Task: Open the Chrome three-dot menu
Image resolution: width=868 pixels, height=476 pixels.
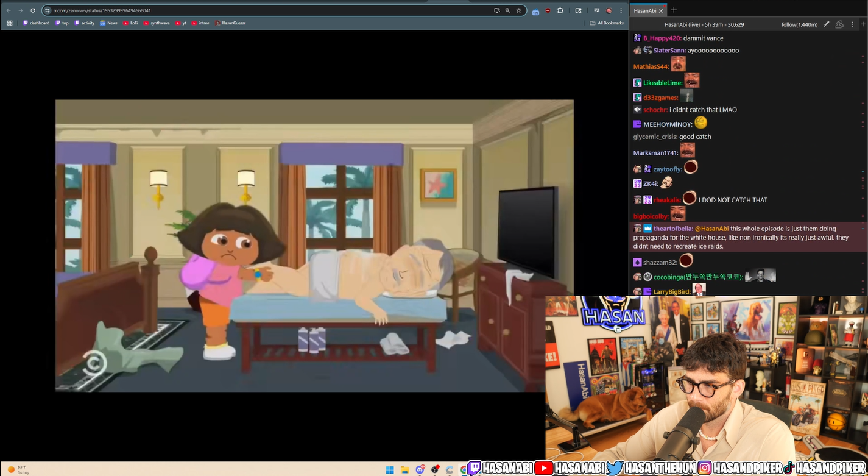Action: point(621,10)
